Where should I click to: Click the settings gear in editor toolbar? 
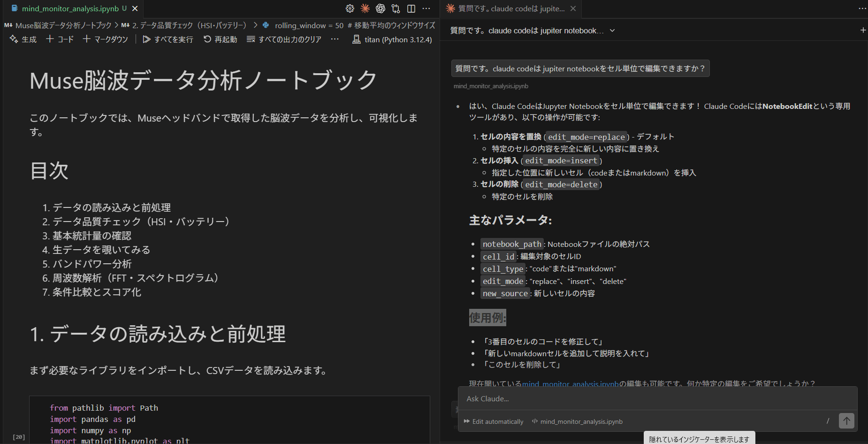tap(350, 8)
